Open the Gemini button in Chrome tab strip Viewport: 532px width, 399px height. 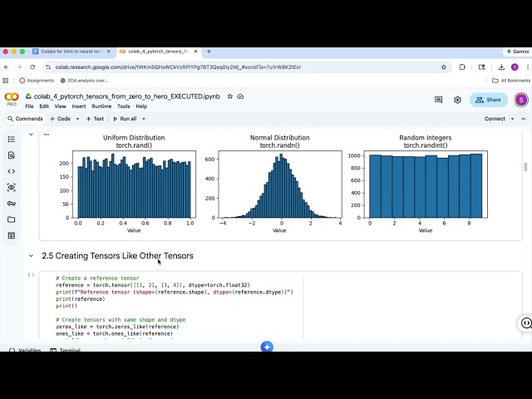click(517, 52)
